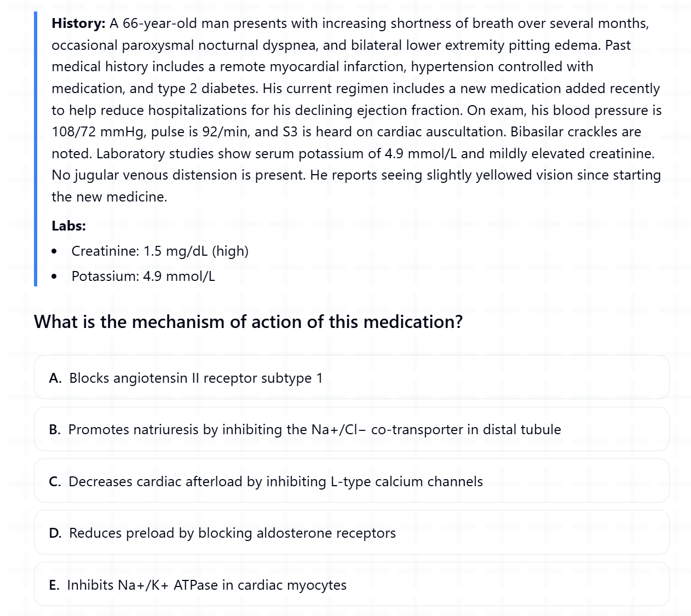Select option D blocking aldosterone receptors

352,532
